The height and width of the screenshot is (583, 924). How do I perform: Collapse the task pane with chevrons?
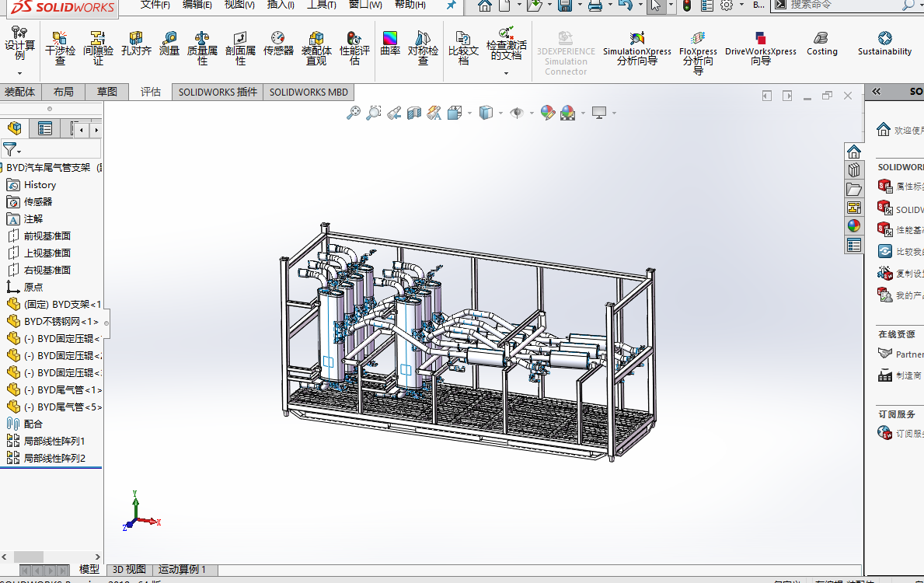point(877,92)
